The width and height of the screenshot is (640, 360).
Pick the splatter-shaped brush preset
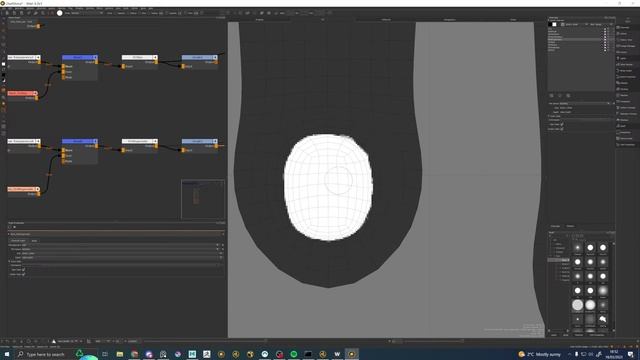click(x=603, y=319)
